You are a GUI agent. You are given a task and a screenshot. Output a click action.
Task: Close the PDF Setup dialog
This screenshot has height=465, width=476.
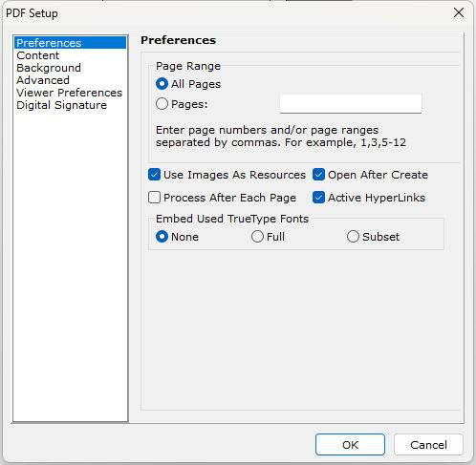pyautogui.click(x=459, y=12)
